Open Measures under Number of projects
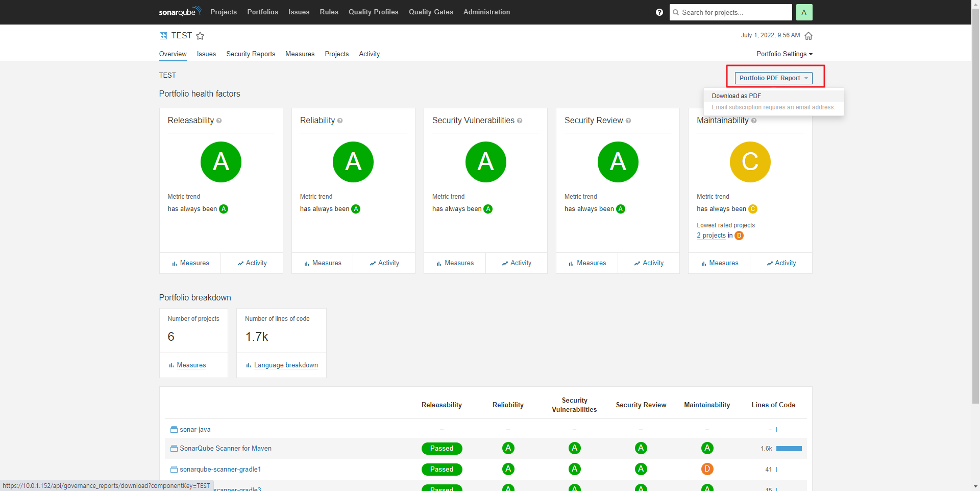 (x=191, y=365)
